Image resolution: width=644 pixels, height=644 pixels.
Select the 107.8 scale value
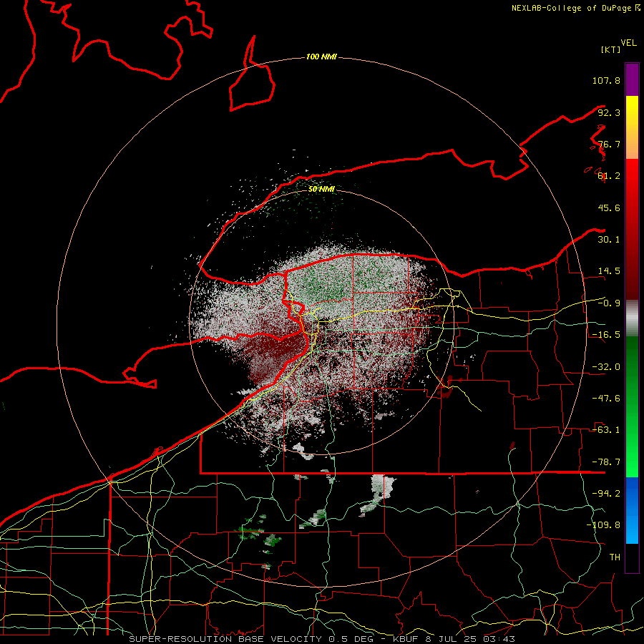(x=606, y=80)
